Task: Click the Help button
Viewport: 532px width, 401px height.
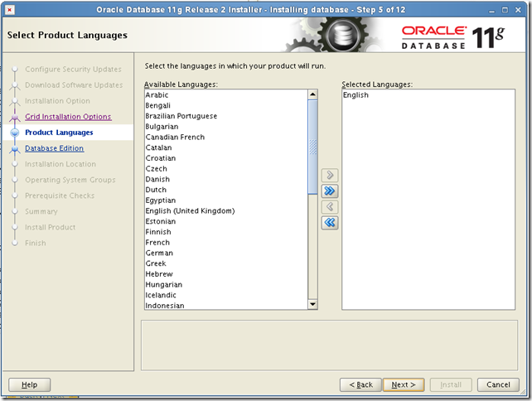Action: tap(30, 384)
